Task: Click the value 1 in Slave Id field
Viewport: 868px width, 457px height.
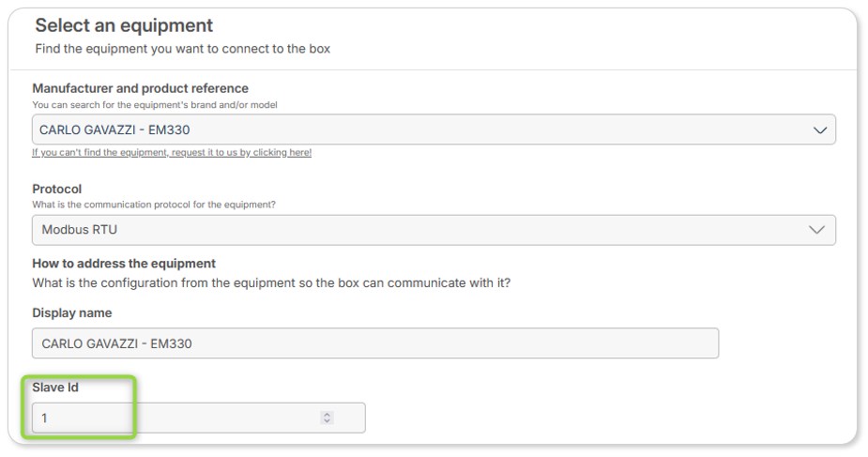Action: pyautogui.click(x=44, y=419)
